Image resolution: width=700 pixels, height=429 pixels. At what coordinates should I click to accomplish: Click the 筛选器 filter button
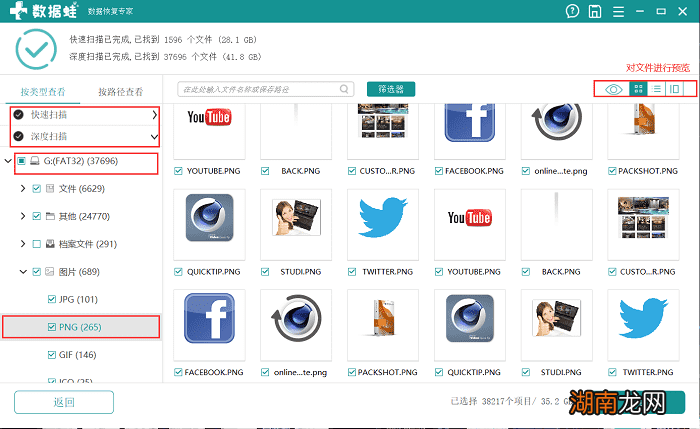391,89
